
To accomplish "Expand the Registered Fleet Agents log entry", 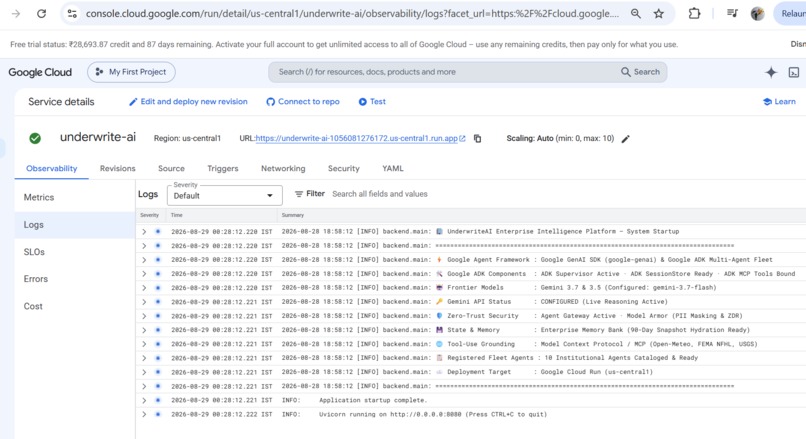I will tap(144, 358).
